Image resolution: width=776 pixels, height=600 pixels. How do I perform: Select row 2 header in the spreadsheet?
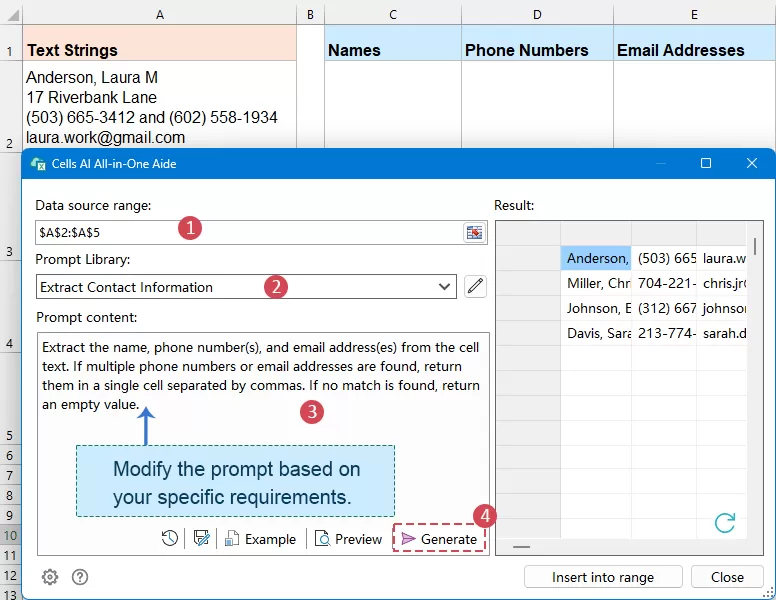point(10,106)
